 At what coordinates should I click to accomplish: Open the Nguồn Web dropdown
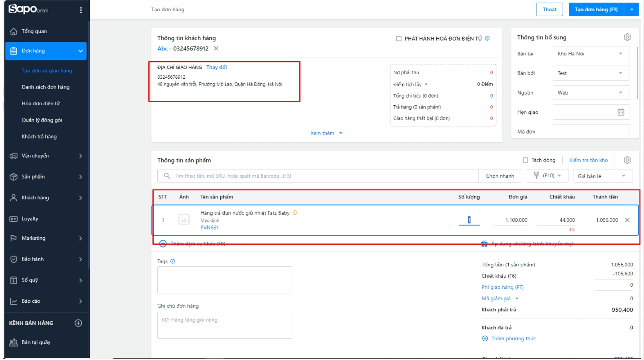tap(591, 93)
